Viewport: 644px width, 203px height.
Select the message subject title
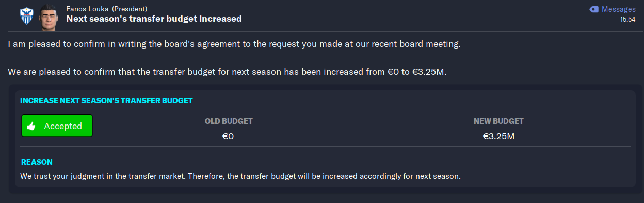154,19
